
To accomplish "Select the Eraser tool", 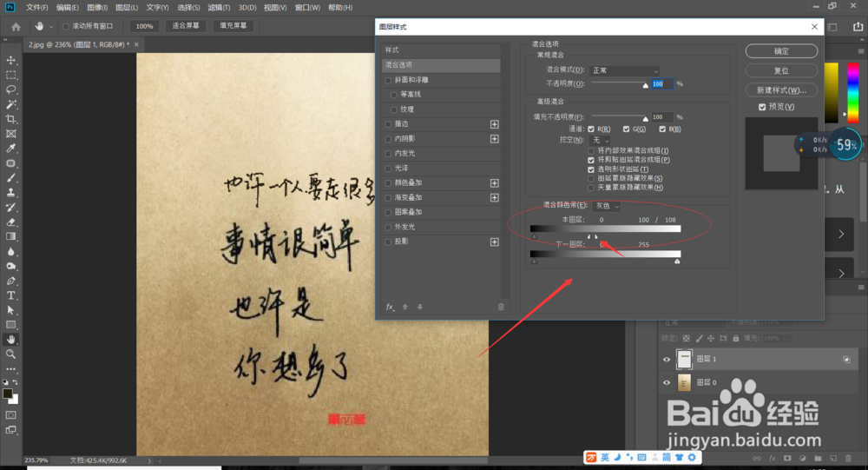I will tap(11, 222).
